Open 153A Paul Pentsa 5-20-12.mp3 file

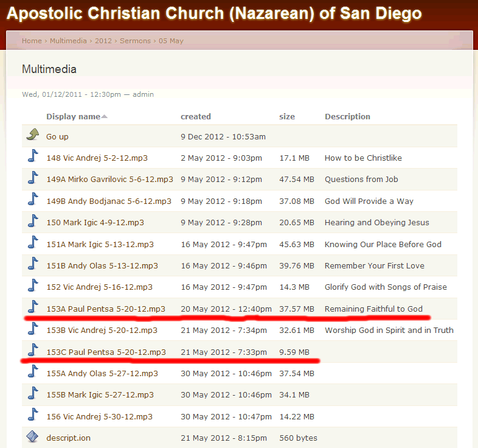click(x=106, y=309)
